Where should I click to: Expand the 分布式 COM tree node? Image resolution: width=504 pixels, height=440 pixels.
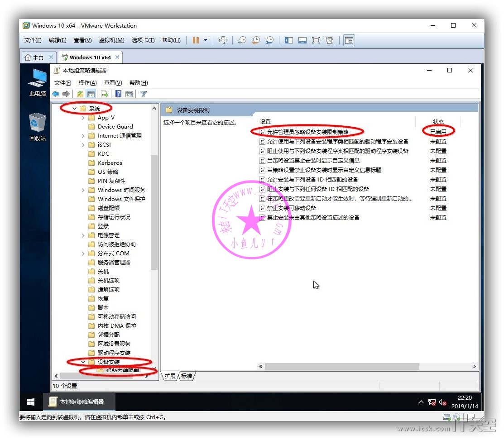pyautogui.click(x=83, y=253)
